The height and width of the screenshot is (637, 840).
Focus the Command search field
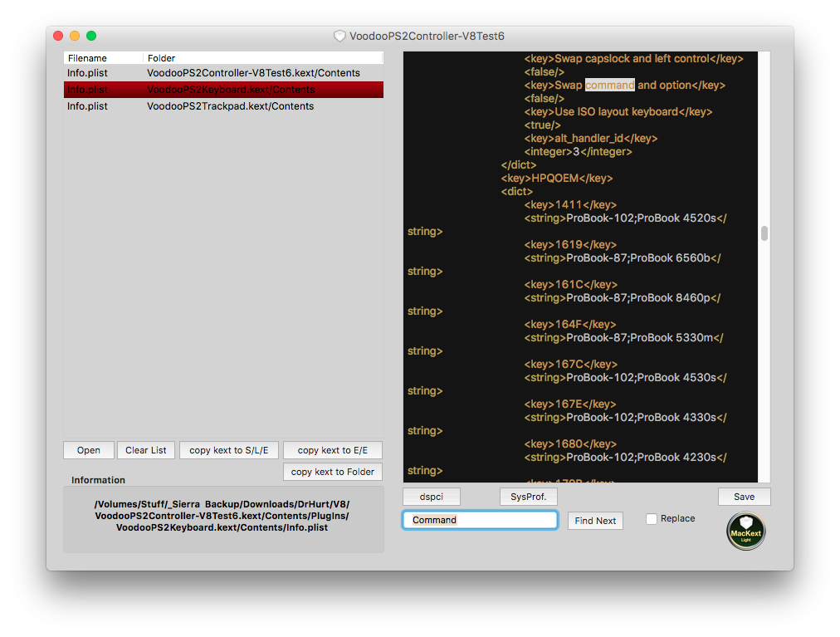[480, 520]
